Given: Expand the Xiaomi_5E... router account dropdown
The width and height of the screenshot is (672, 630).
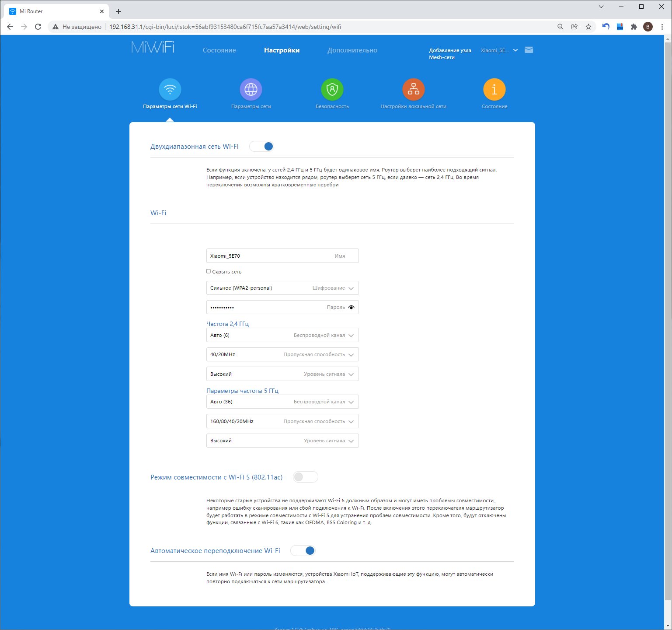Looking at the screenshot, I should 499,50.
